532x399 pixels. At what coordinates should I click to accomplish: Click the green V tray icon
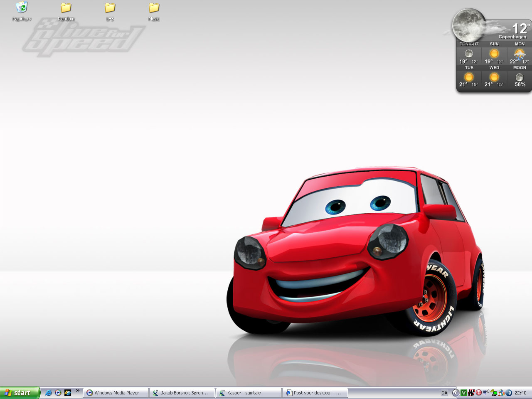(x=464, y=393)
